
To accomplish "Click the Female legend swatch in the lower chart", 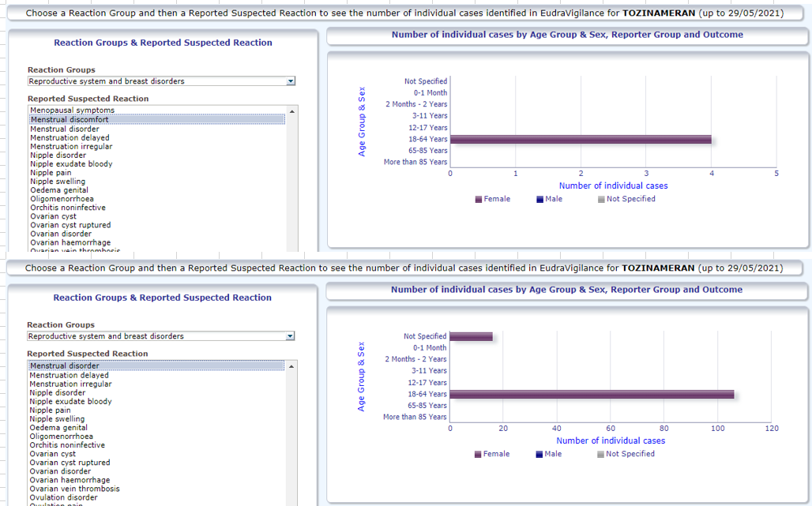I will (477, 454).
